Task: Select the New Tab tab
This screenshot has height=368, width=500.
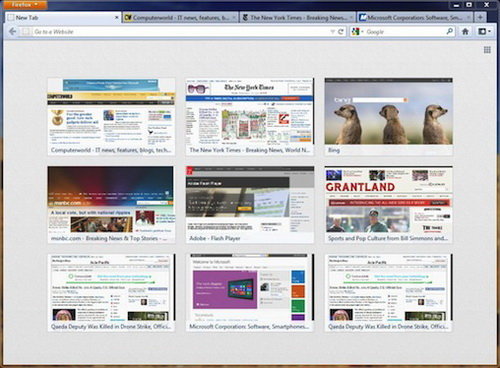Action: point(63,17)
